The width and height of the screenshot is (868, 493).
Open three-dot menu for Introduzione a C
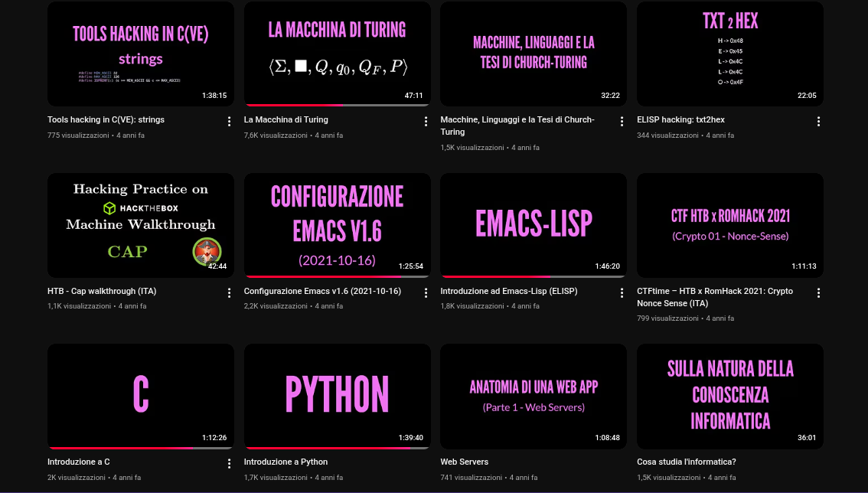[x=229, y=463]
